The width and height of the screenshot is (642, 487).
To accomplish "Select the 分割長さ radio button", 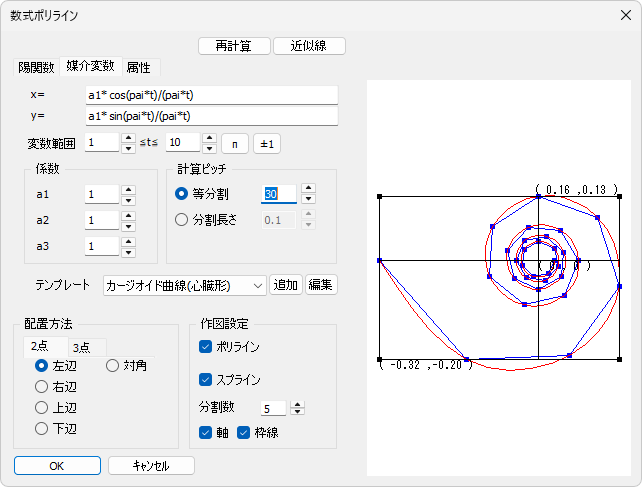I will click(182, 219).
